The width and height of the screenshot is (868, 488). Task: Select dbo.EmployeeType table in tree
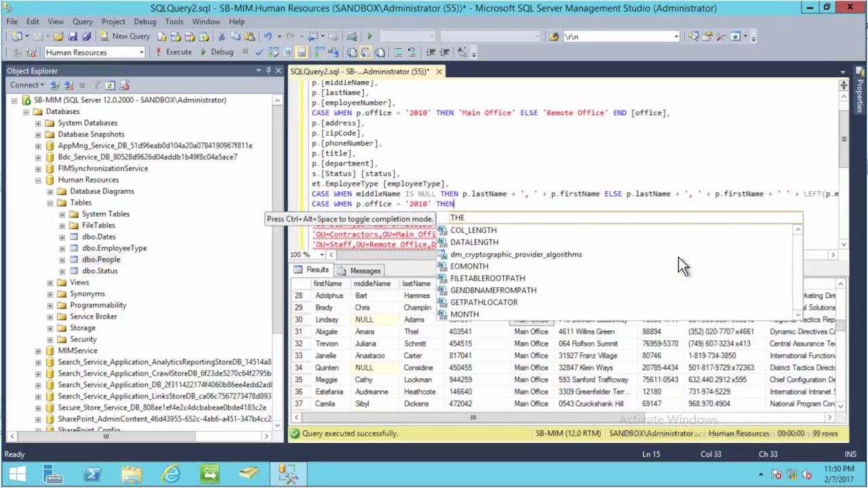[x=114, y=248]
